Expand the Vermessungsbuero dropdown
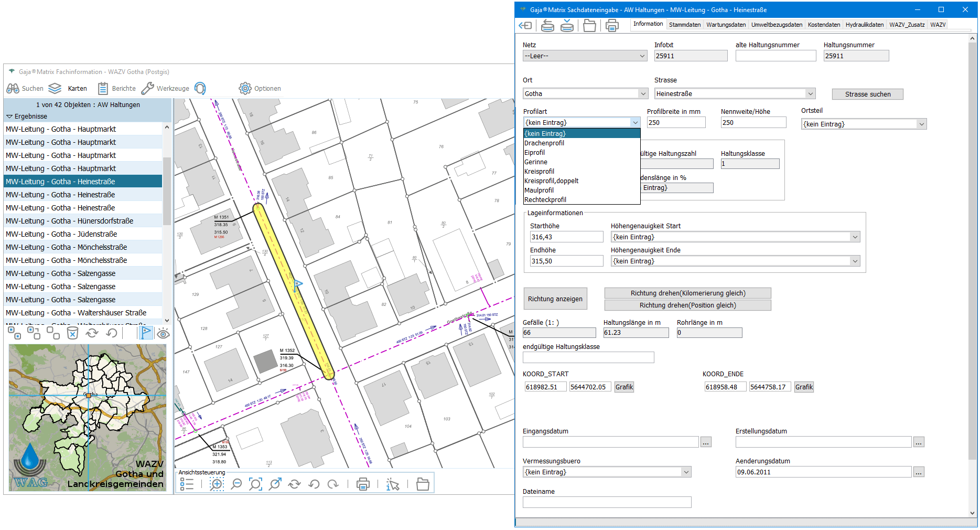Viewport: 980px width, 530px height. point(686,472)
